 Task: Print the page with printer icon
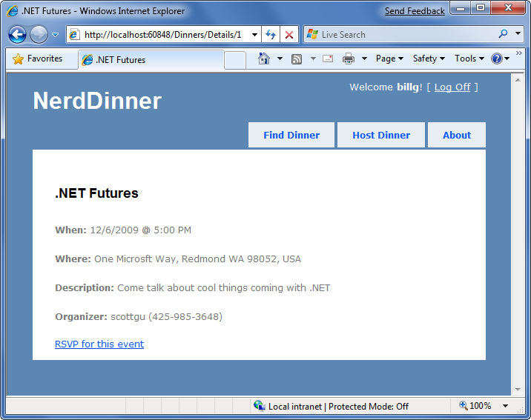[348, 59]
